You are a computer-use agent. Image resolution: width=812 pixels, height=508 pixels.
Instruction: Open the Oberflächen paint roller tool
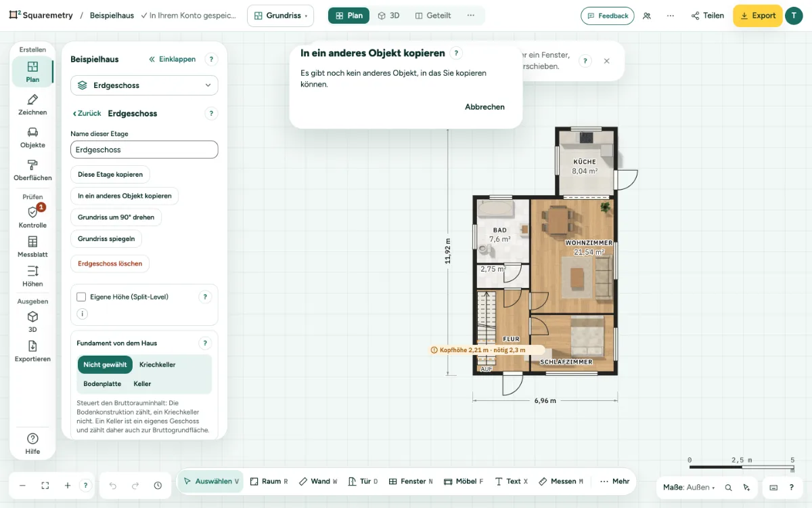tap(32, 170)
